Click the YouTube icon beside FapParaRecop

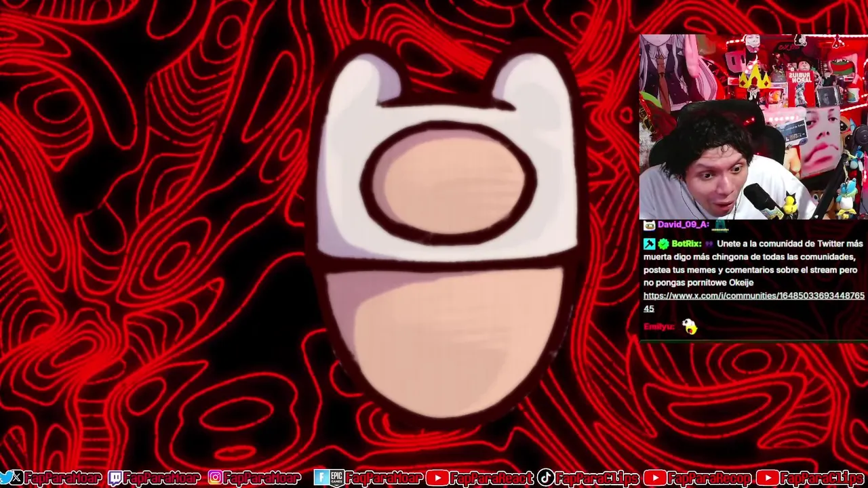click(655, 478)
